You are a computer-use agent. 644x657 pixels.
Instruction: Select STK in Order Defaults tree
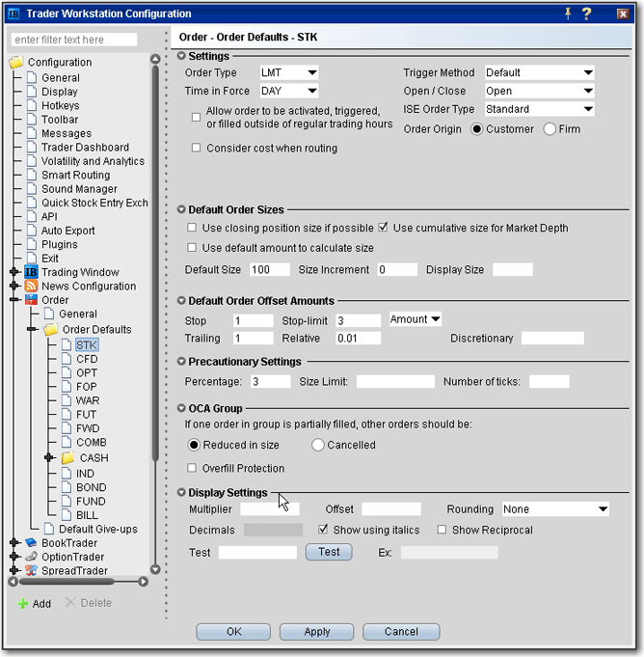coord(87,344)
